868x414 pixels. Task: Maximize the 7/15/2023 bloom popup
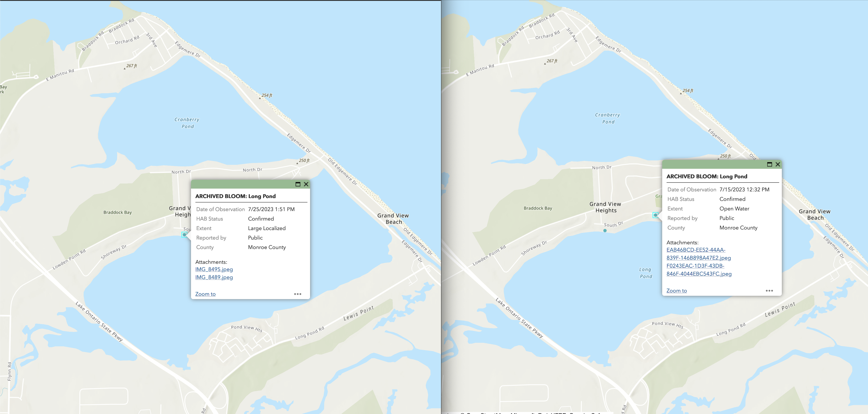pos(769,164)
